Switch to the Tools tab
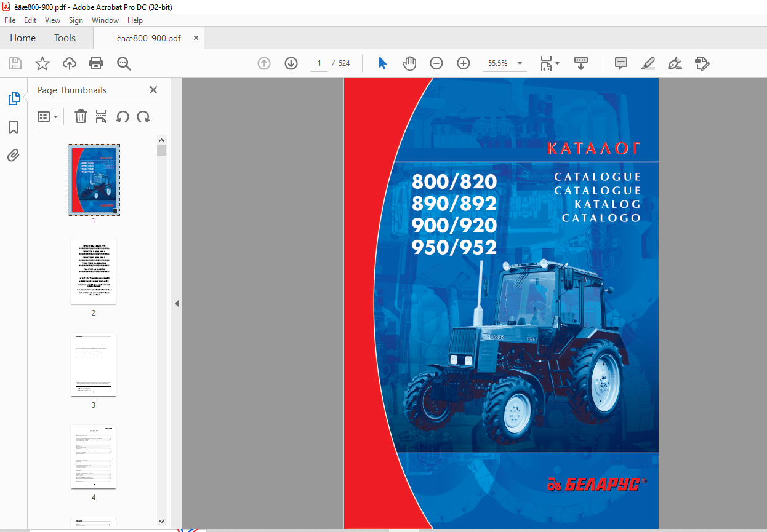The image size is (767, 532). (65, 38)
